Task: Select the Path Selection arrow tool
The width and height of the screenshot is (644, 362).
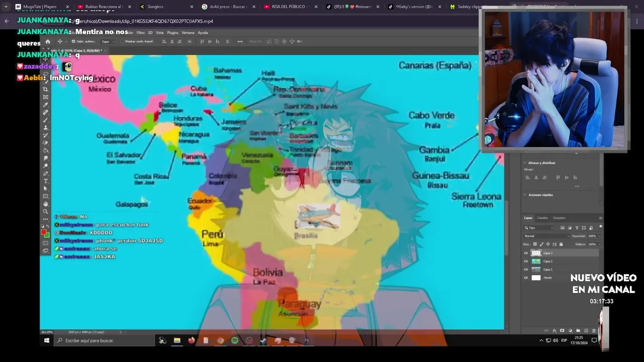Action: 45,189
